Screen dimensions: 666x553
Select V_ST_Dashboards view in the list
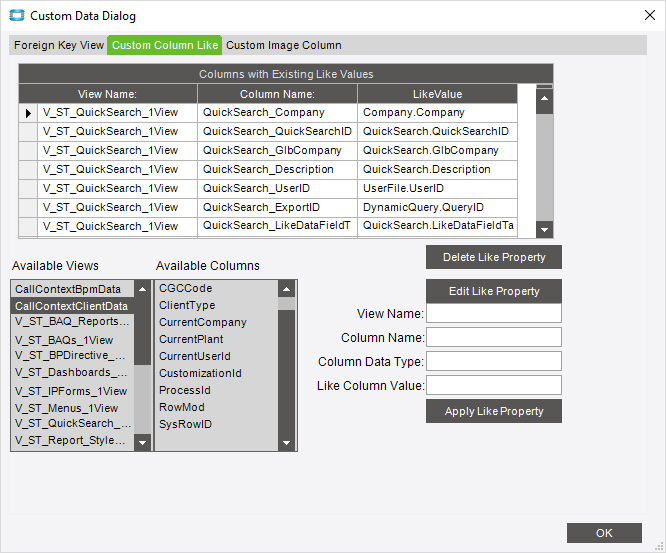[x=72, y=373]
